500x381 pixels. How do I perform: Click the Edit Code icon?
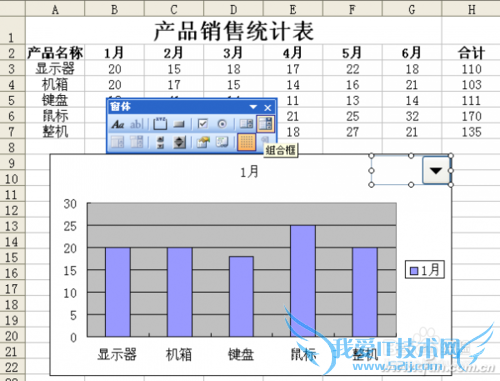222,142
